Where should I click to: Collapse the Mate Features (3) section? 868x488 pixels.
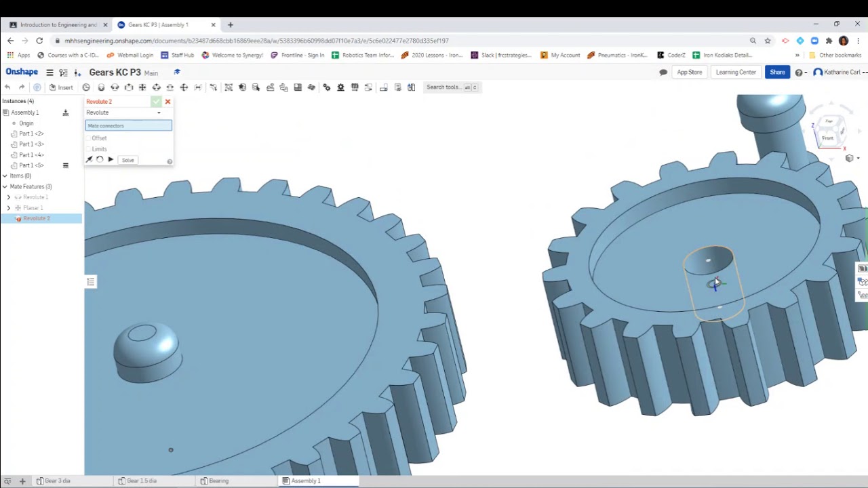click(x=5, y=186)
